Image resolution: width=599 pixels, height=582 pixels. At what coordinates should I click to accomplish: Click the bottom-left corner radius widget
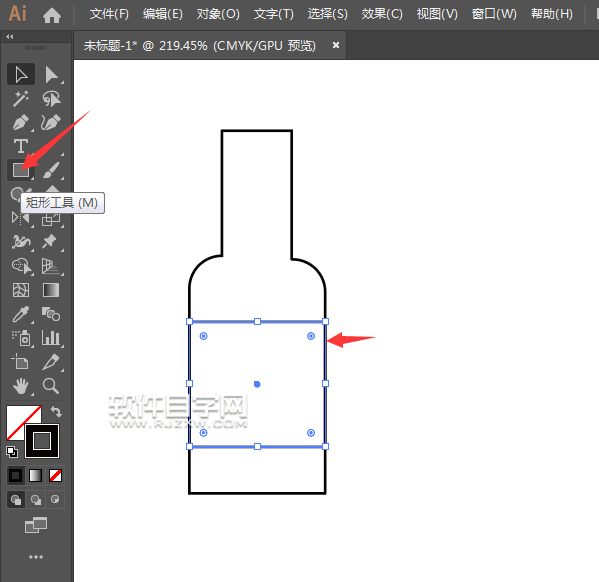(204, 433)
